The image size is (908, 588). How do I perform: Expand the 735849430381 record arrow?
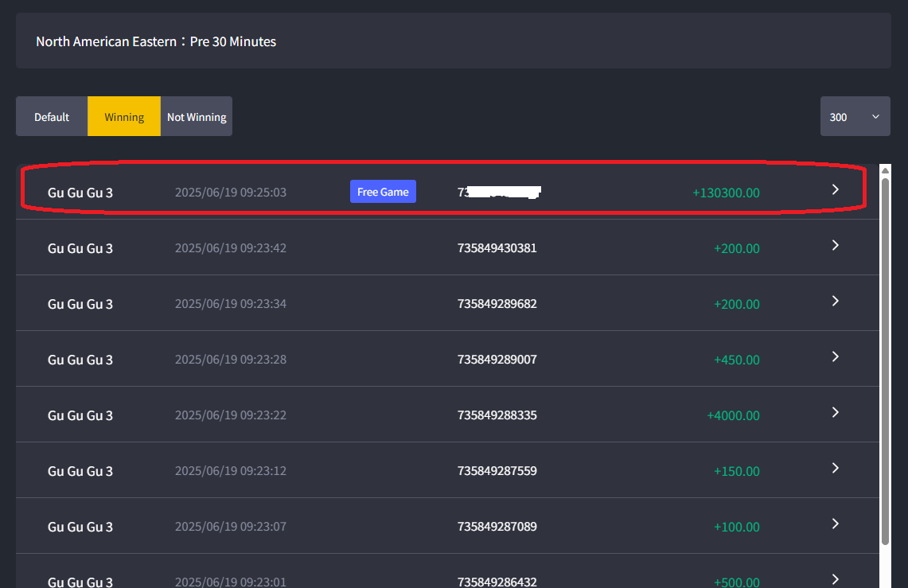tap(835, 245)
